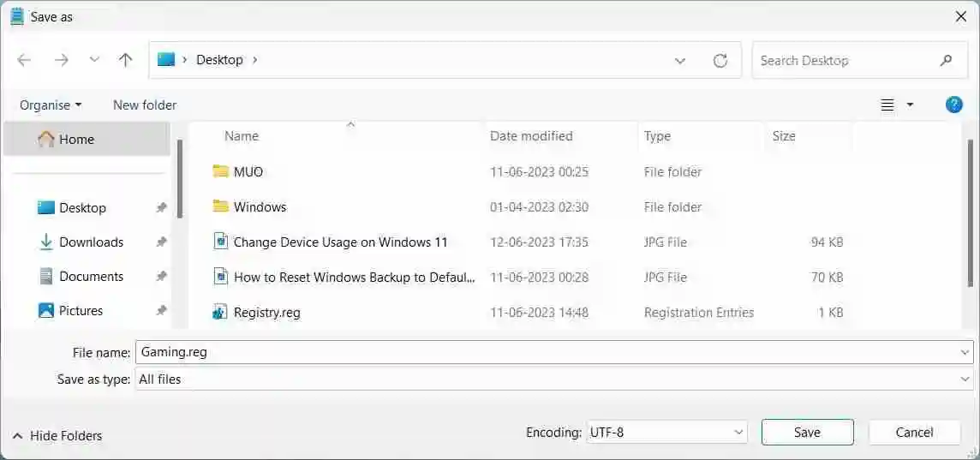Collapse with the Hide Folders toggle

(x=57, y=436)
